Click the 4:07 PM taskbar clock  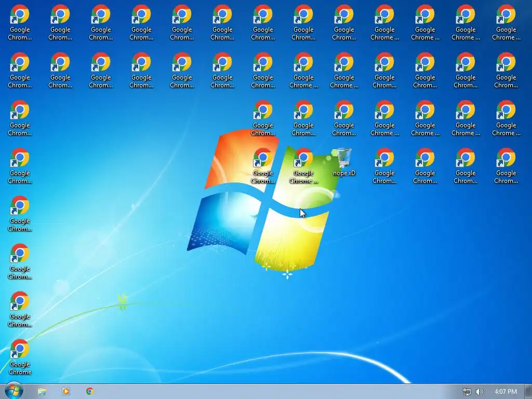click(x=506, y=392)
